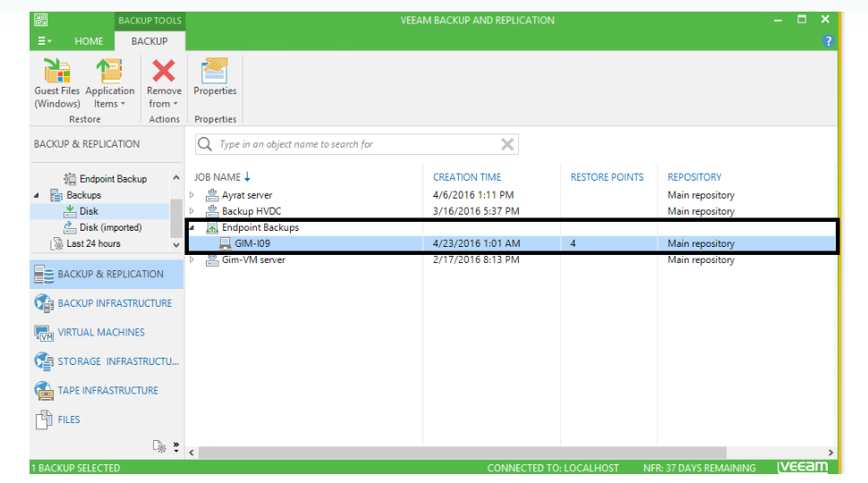Clear the search box with X
This screenshot has width=868, height=483.
(506, 144)
